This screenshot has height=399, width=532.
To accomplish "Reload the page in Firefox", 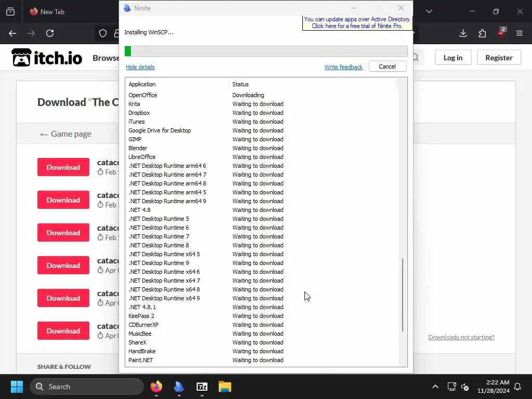I will point(50,33).
